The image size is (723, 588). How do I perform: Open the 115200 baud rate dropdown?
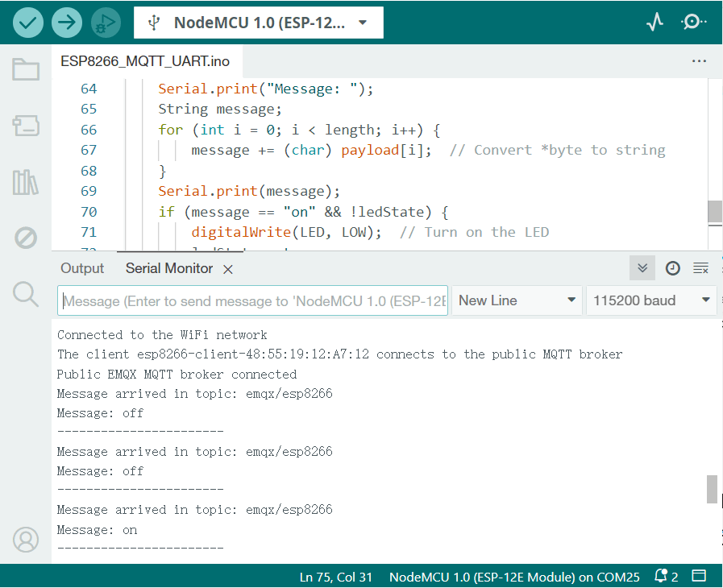click(x=650, y=300)
